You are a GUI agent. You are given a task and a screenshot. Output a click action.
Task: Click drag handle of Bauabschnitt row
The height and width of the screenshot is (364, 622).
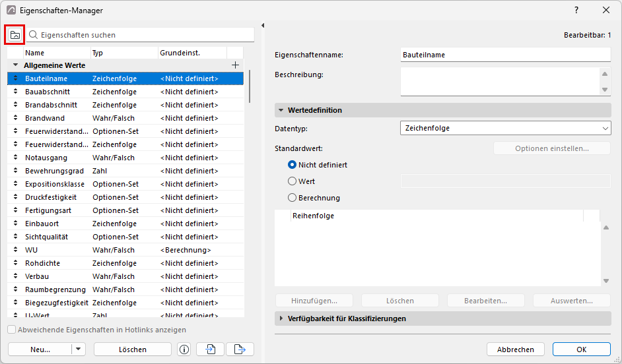coord(15,92)
